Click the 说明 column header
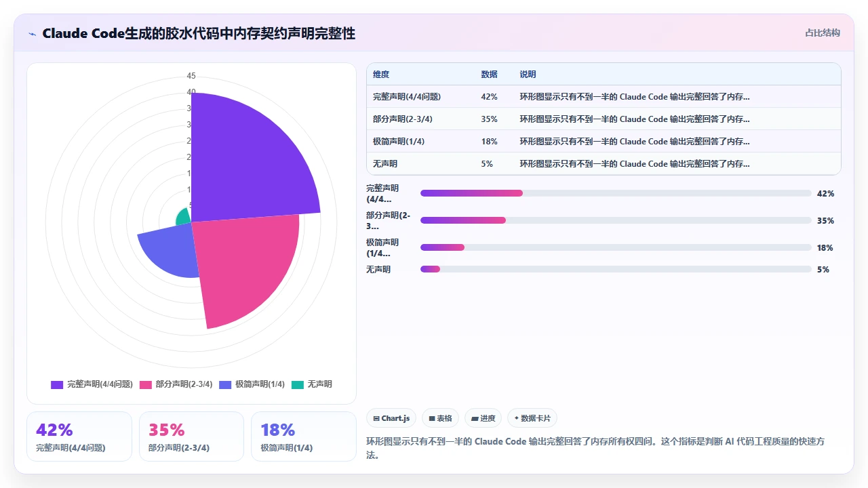868x488 pixels. tap(528, 75)
